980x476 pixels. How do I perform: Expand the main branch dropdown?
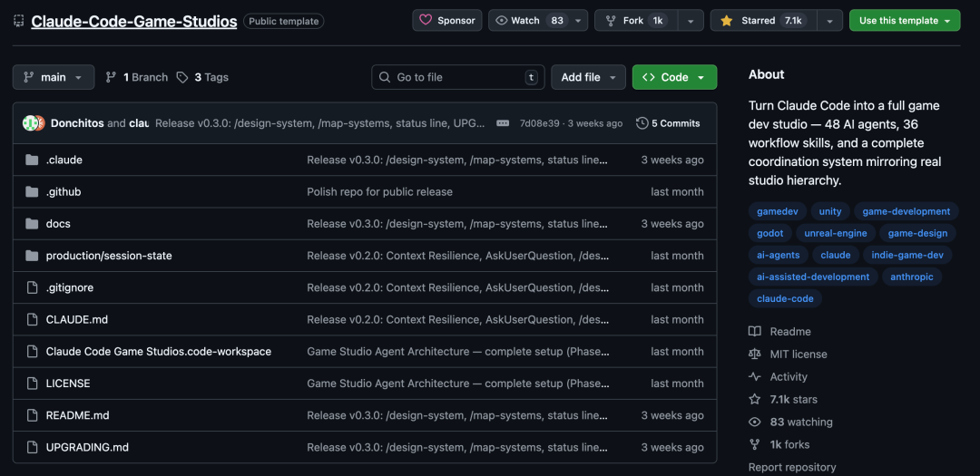(54, 77)
